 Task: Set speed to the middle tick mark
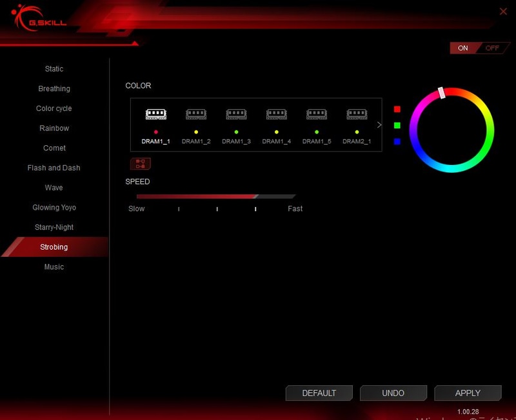[x=217, y=209]
